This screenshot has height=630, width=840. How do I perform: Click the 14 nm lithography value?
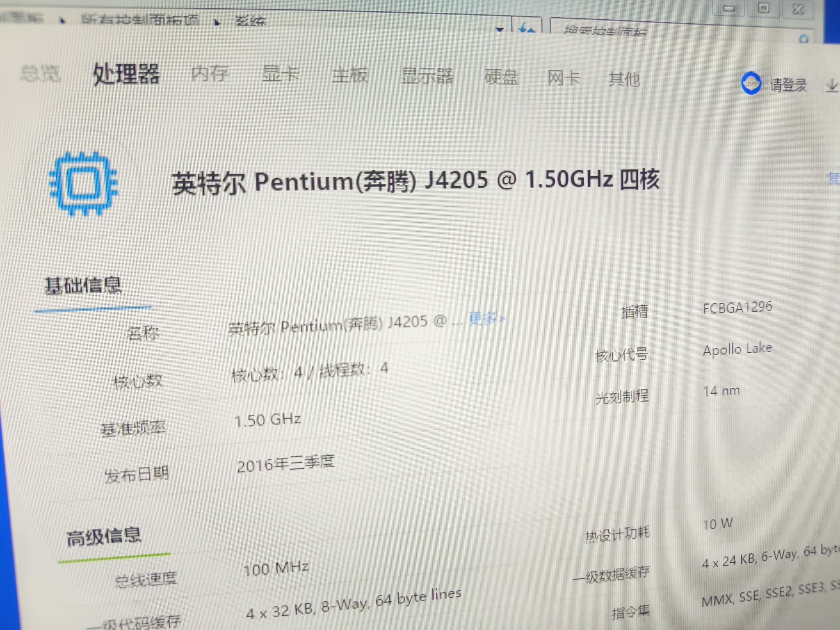[721, 391]
